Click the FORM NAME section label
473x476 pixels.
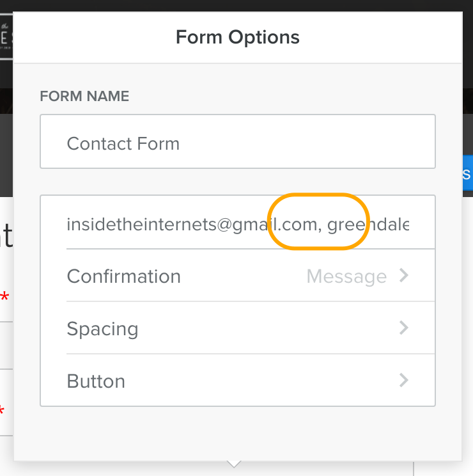[84, 96]
